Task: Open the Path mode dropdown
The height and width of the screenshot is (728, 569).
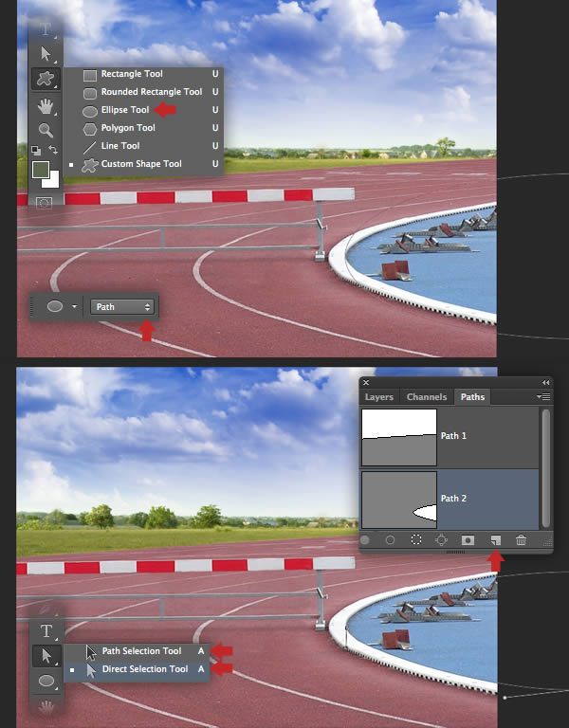Action: point(122,306)
